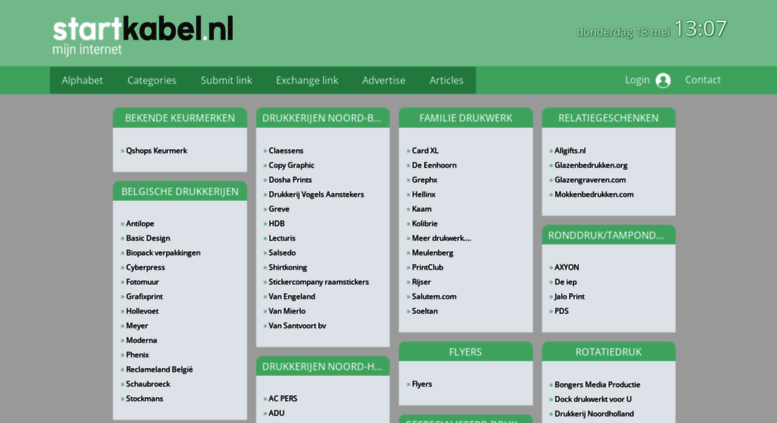Click the Flyers link
The height and width of the screenshot is (423, 777).
click(x=422, y=384)
